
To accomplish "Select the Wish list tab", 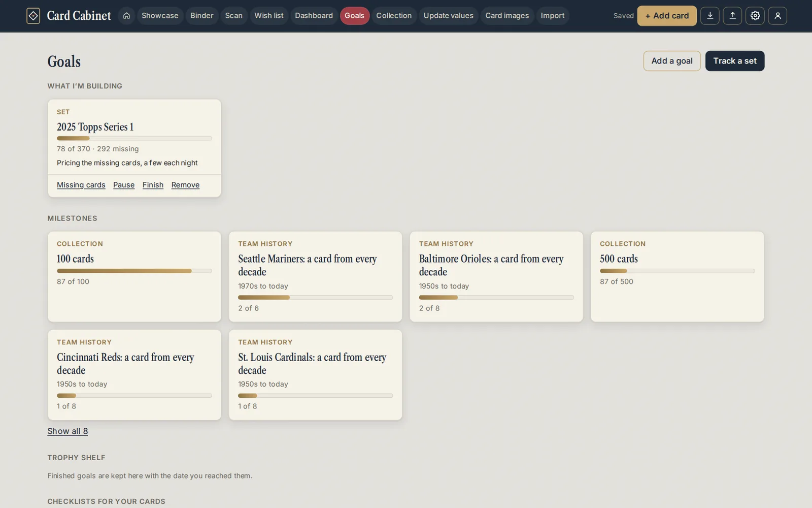I will pyautogui.click(x=268, y=16).
